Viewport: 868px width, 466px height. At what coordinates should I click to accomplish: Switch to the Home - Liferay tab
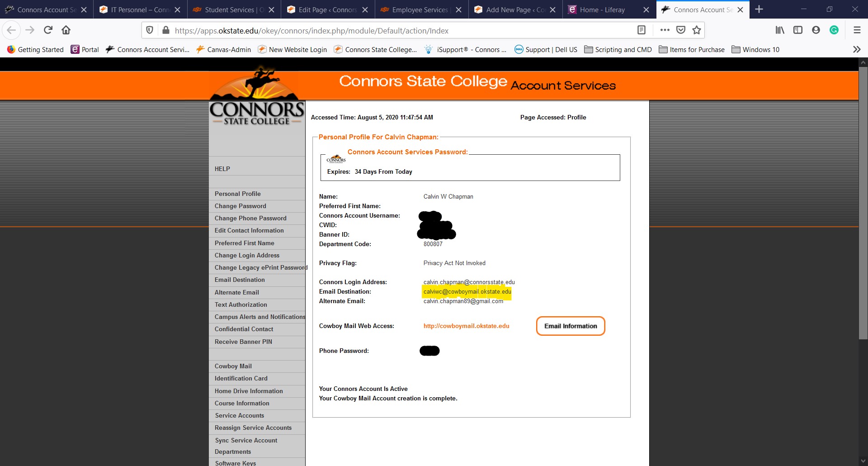coord(601,9)
